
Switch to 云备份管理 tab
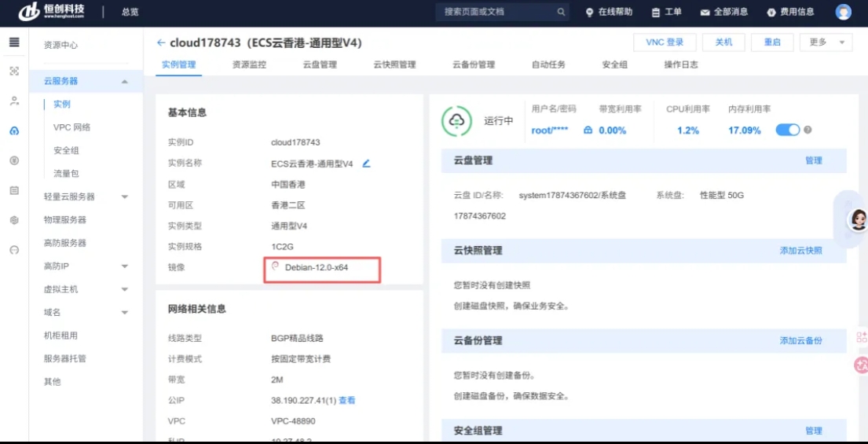(474, 64)
